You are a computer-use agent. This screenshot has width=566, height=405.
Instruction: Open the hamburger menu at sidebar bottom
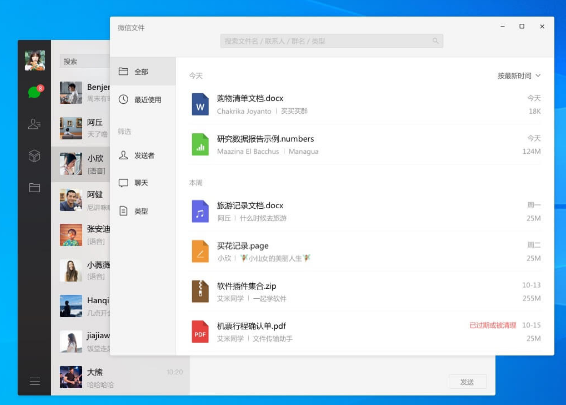click(x=35, y=381)
